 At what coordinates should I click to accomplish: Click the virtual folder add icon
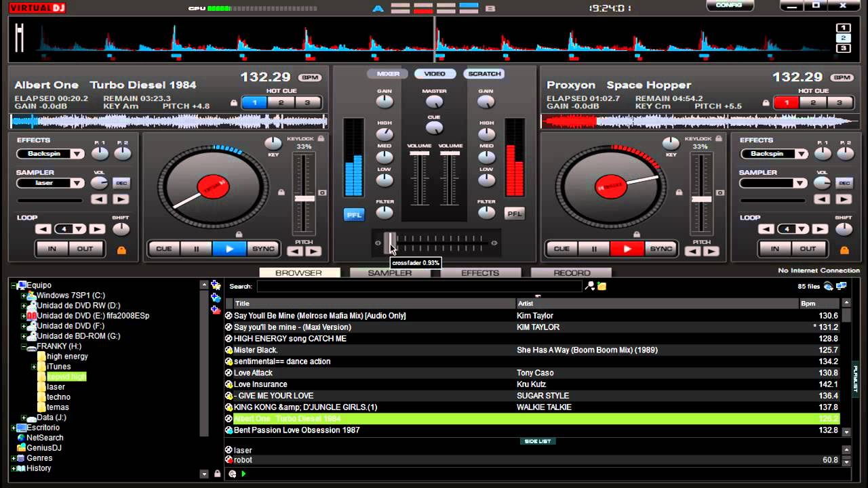[x=216, y=298]
